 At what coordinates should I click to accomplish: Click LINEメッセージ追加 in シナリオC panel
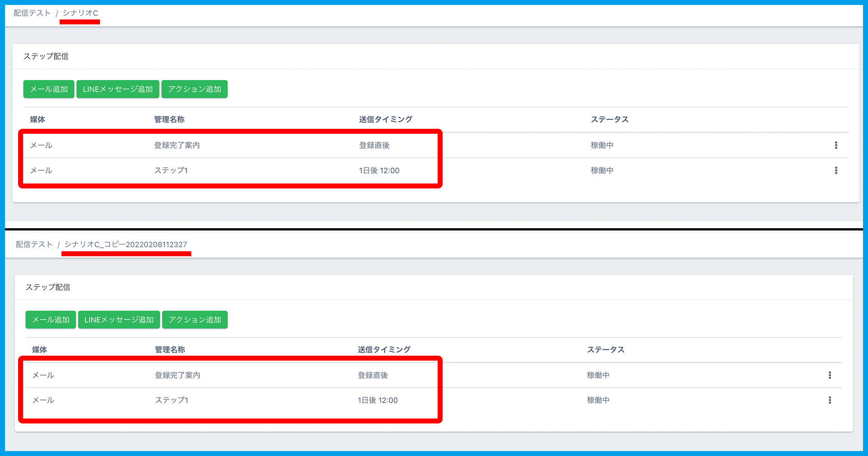(118, 89)
